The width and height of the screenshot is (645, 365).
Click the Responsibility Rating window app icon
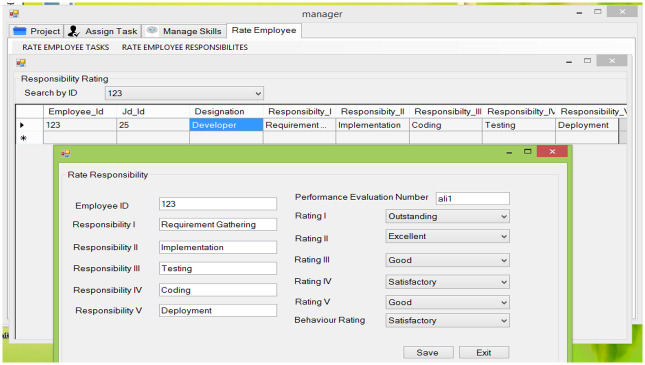pos(21,63)
